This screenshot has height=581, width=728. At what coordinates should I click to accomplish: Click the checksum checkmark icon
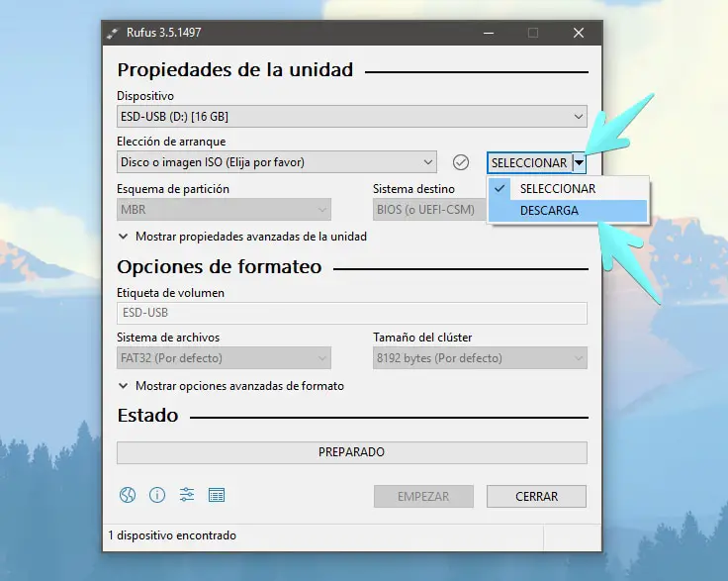461,162
